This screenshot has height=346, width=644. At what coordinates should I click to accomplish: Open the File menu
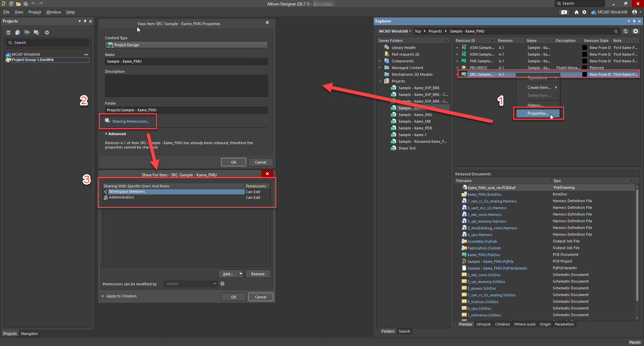6,12
